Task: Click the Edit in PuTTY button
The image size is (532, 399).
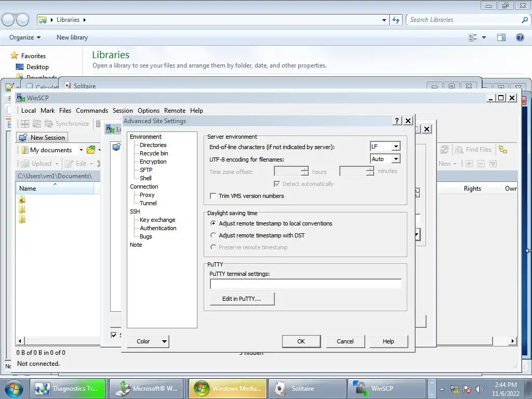Action: point(242,299)
